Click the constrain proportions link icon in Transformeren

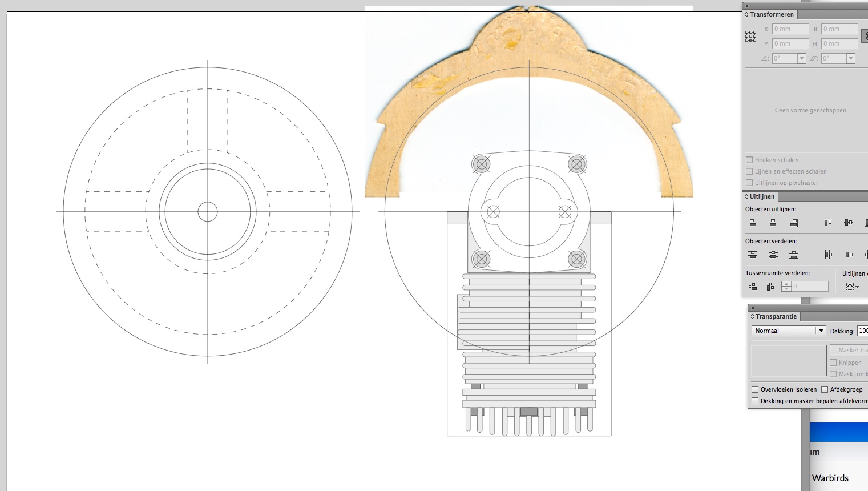[865, 36]
